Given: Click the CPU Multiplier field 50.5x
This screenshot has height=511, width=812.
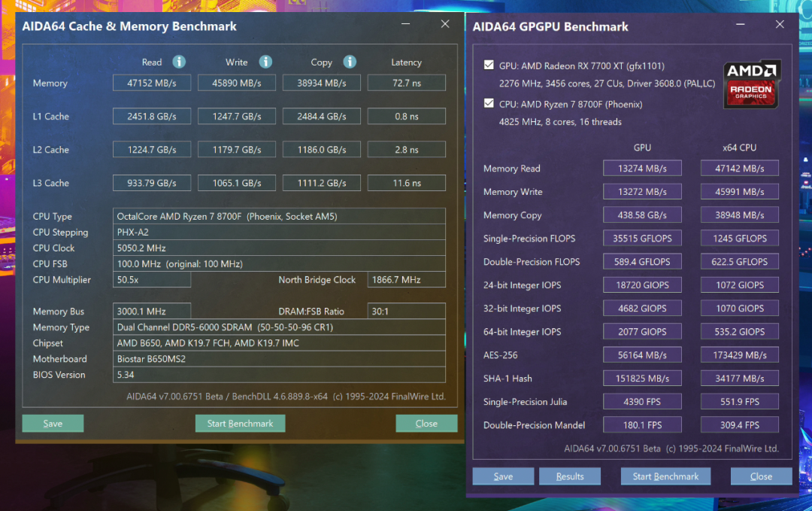Looking at the screenshot, I should [x=152, y=279].
